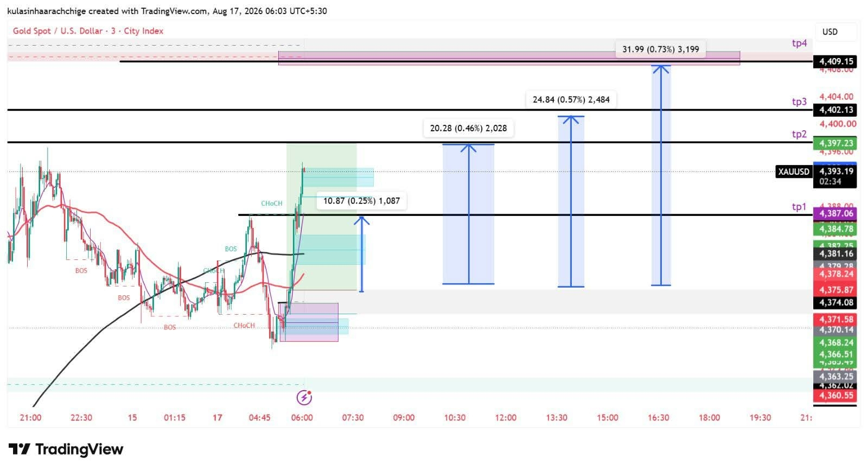Click the red 4,360.55 price tag

pyautogui.click(x=835, y=396)
